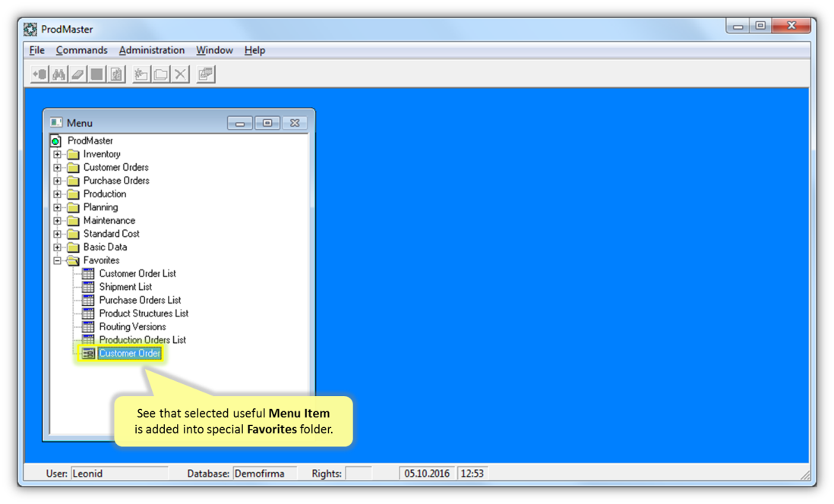This screenshot has width=834, height=504.
Task: Select the Planning folder label
Action: (x=100, y=207)
